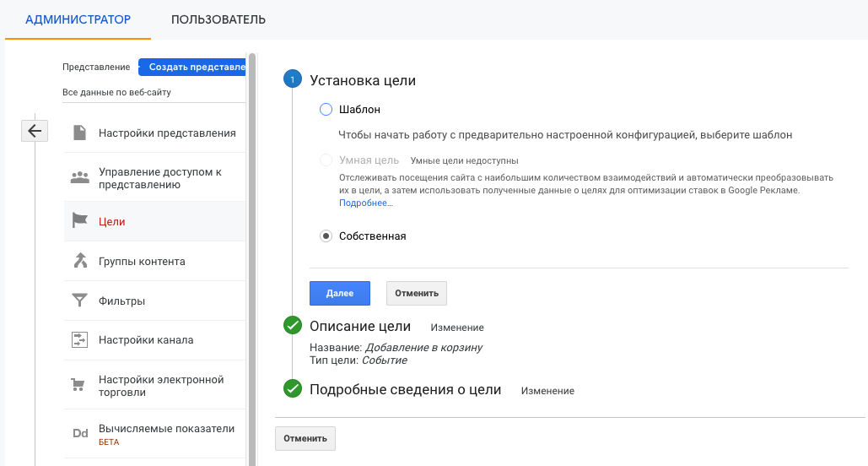Click the shopping cart icon for электронной торговли
The image size is (868, 466).
(80, 386)
